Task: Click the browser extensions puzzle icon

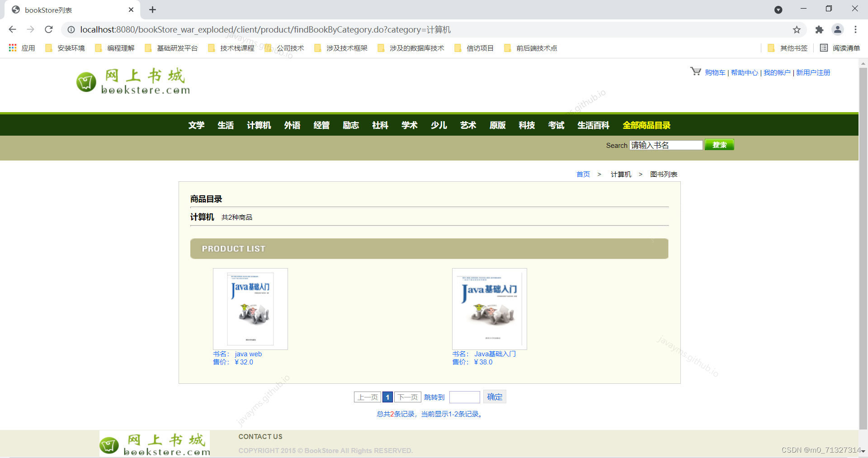Action: (819, 29)
